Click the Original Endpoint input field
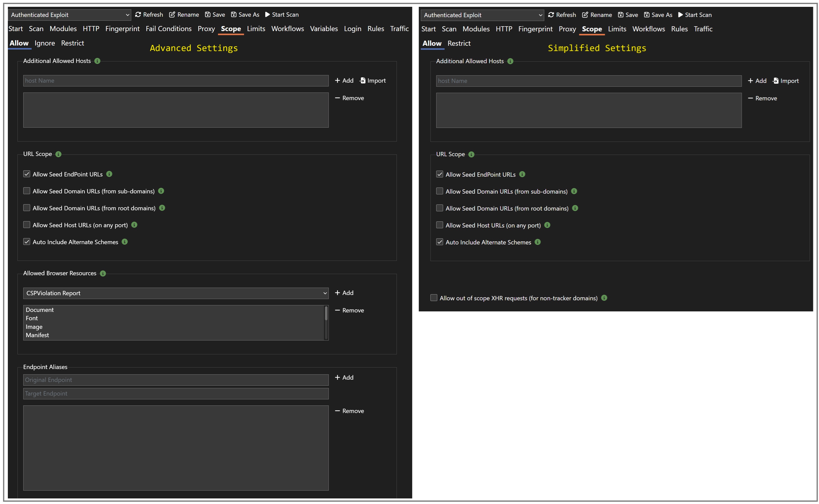Screen dimensions: 819x504 [x=175, y=380]
